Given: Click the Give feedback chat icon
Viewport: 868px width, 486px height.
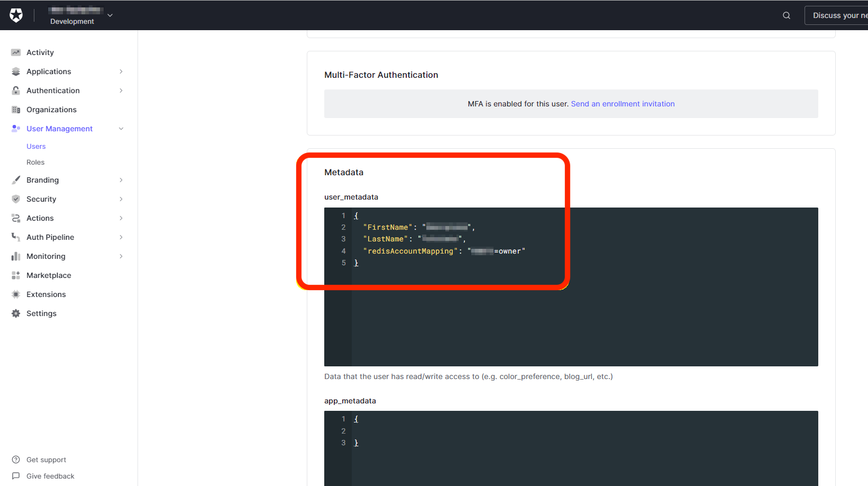Looking at the screenshot, I should tap(16, 476).
